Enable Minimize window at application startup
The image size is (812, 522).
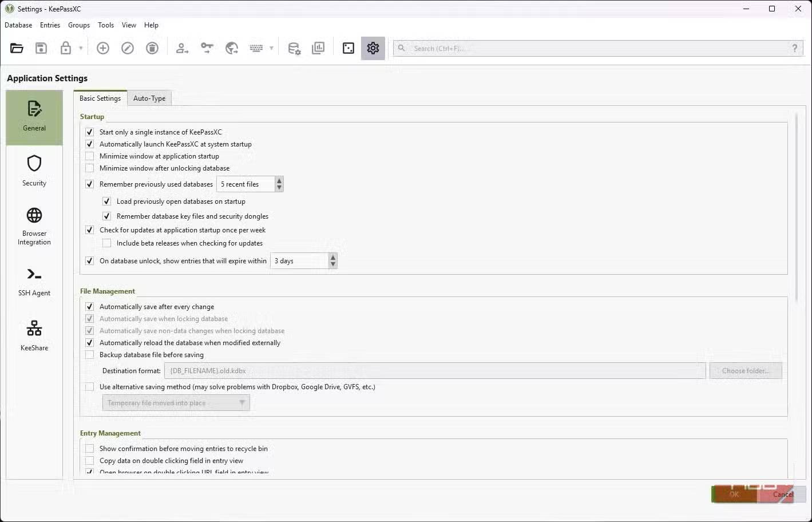(90, 156)
